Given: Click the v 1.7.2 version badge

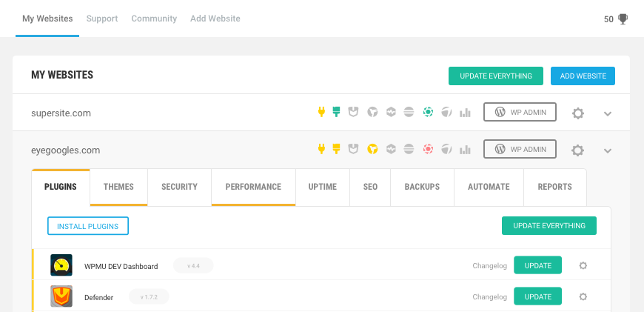Looking at the screenshot, I should [149, 296].
